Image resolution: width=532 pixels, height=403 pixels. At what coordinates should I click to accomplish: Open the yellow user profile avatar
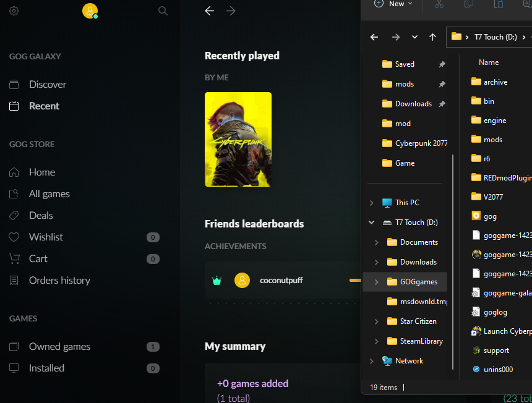90,11
